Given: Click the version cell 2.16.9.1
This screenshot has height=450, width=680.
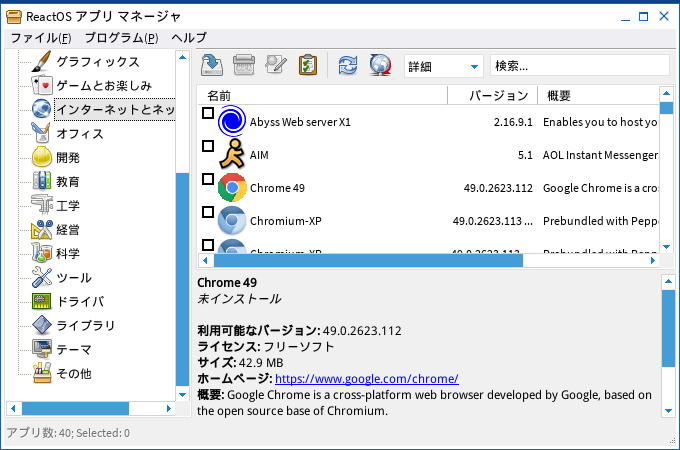Looking at the screenshot, I should 513,122.
